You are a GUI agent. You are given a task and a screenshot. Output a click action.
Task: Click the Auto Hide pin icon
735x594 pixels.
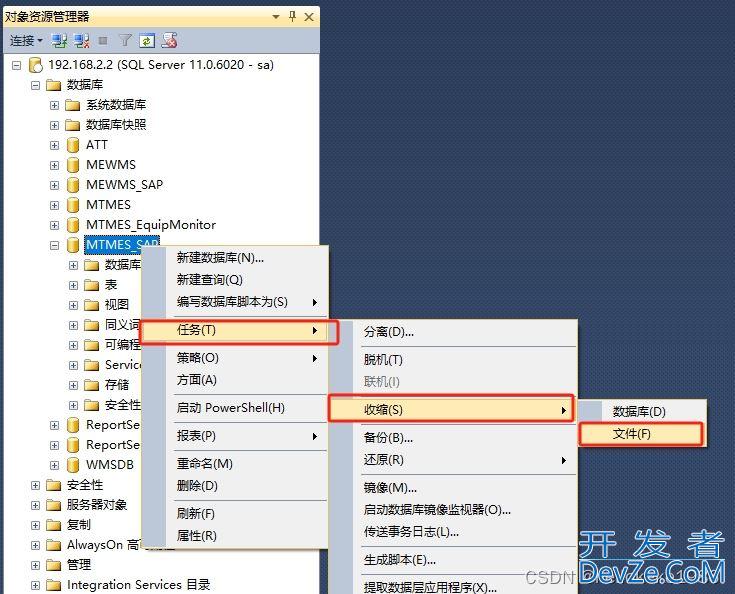pyautogui.click(x=292, y=17)
